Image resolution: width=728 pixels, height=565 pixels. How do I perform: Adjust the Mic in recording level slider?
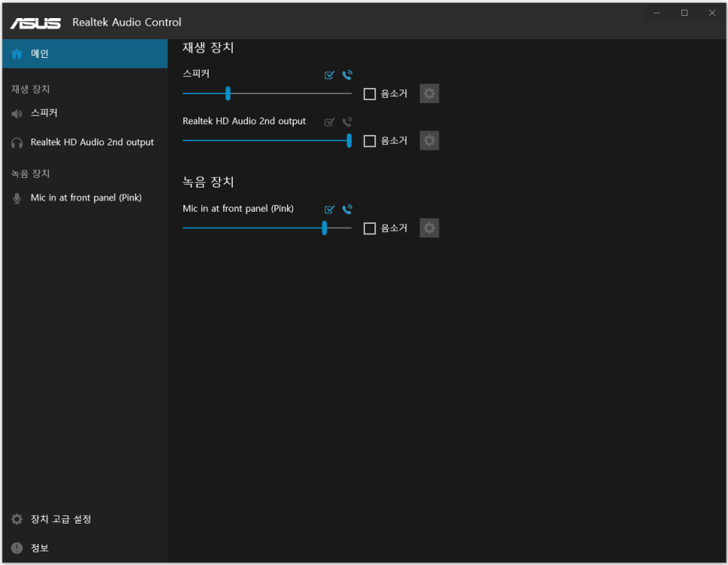267,228
